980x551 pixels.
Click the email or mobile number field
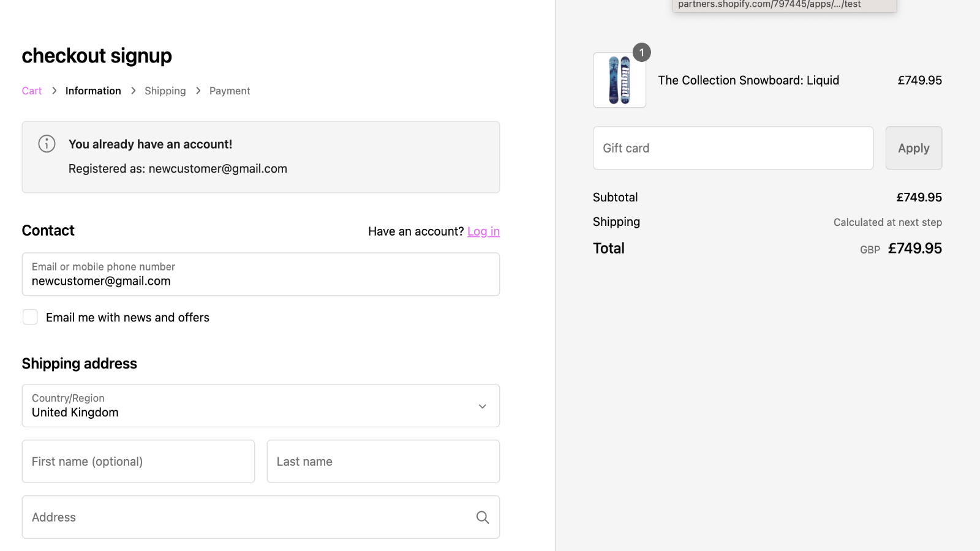[x=260, y=274]
